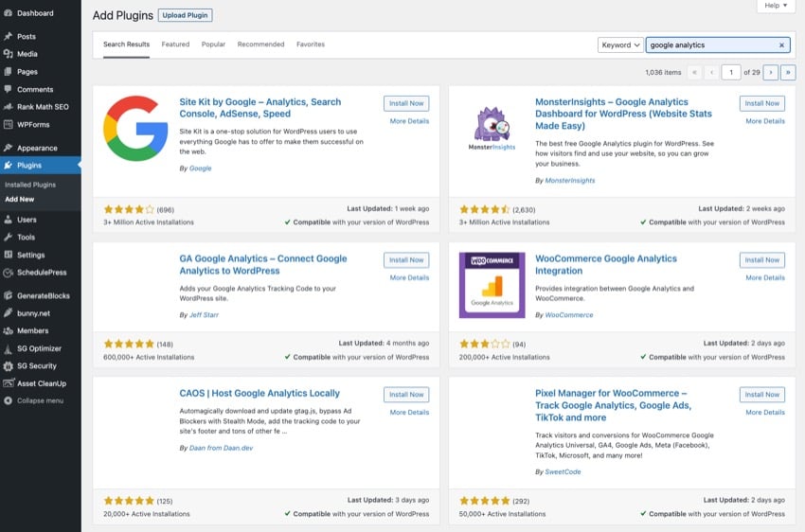This screenshot has height=532, width=805.
Task: Click the WPForms icon in sidebar
Action: [9, 125]
